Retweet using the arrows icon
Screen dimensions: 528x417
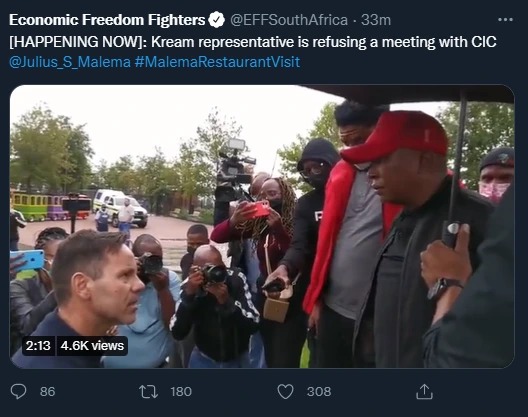coord(148,392)
